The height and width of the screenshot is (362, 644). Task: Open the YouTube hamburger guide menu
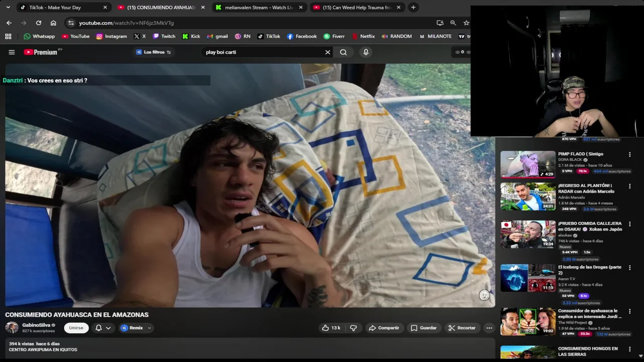pos(12,52)
